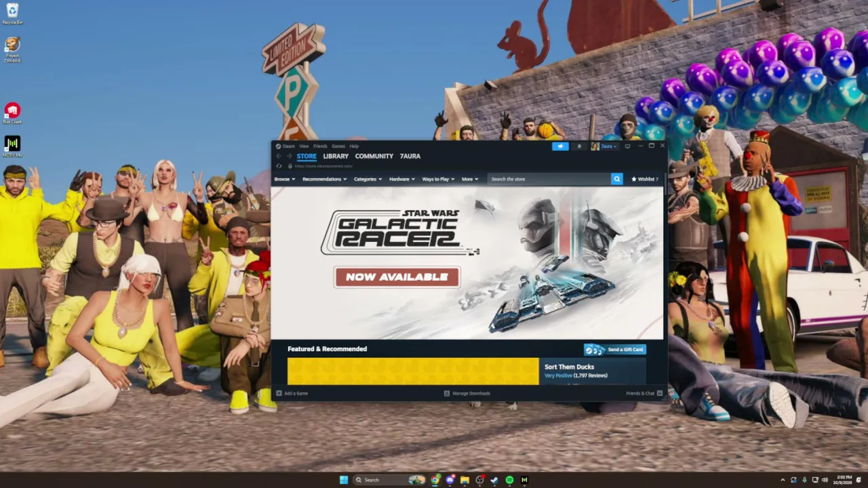Open Friends & Chat
This screenshot has width=868, height=488.
(x=644, y=393)
